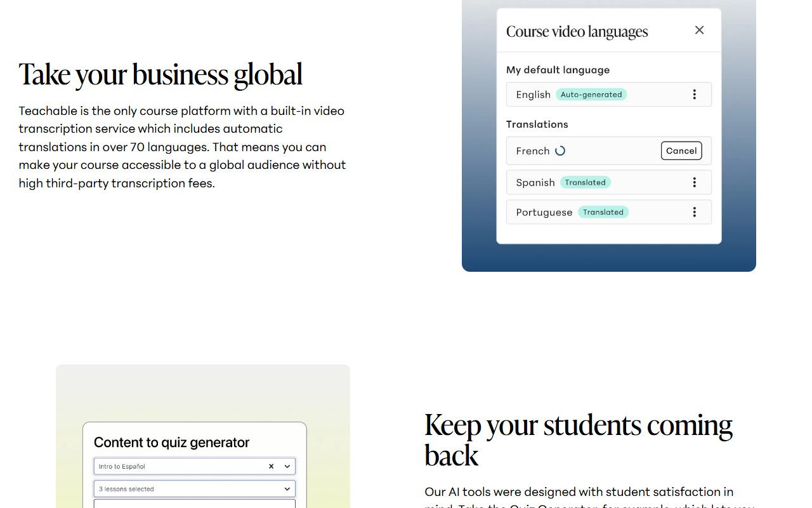The image size is (812, 508).
Task: Expand the 3 lessons selected dropdown
Action: pos(287,489)
